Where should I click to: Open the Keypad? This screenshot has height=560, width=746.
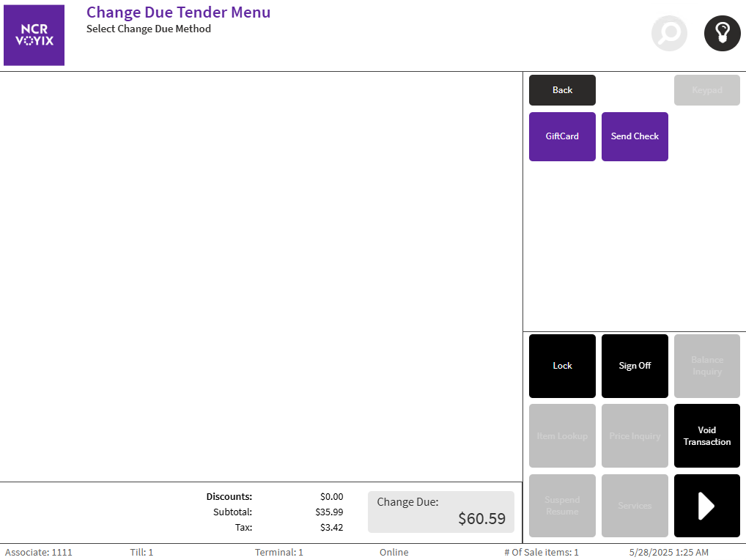coord(706,90)
